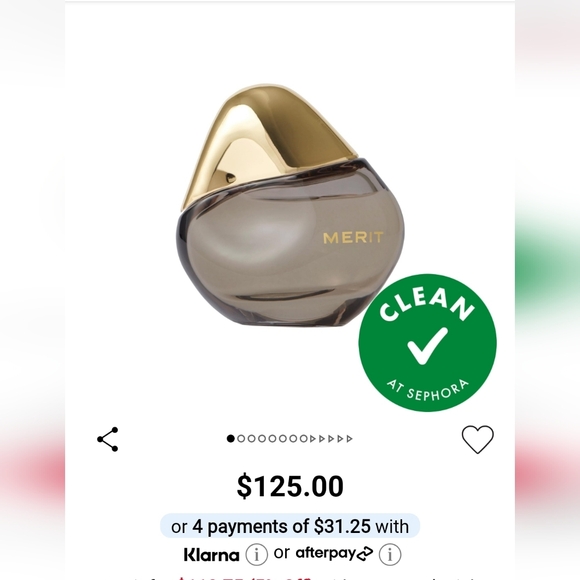Click the 4 payments of $31.25 banner
Screen dimensions: 580x580
click(290, 526)
